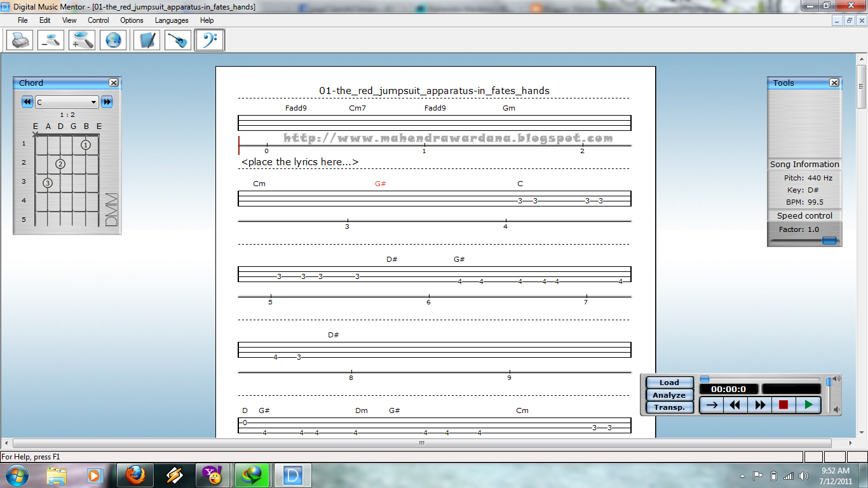This screenshot has width=868, height=488.
Task: Click the Load button
Action: [669, 383]
